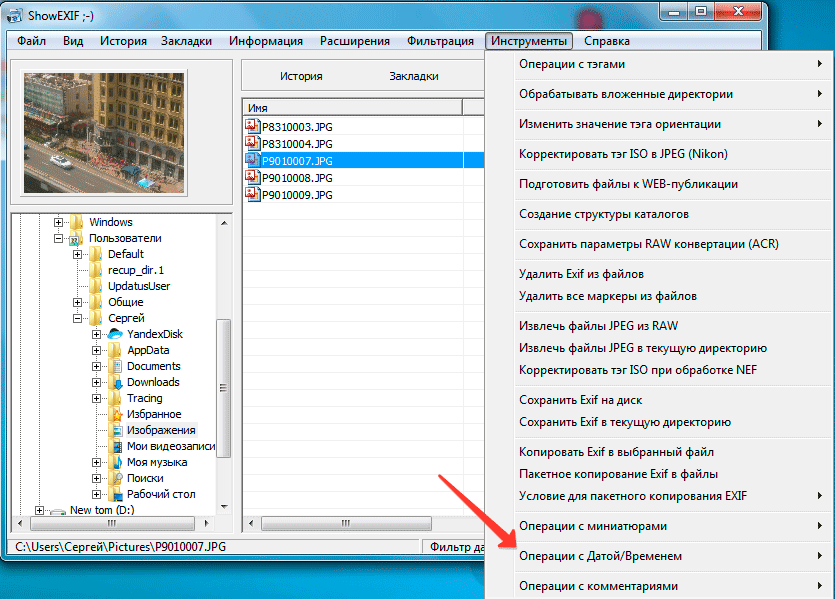
Task: Open the Фильтрация menu
Action: pos(440,41)
